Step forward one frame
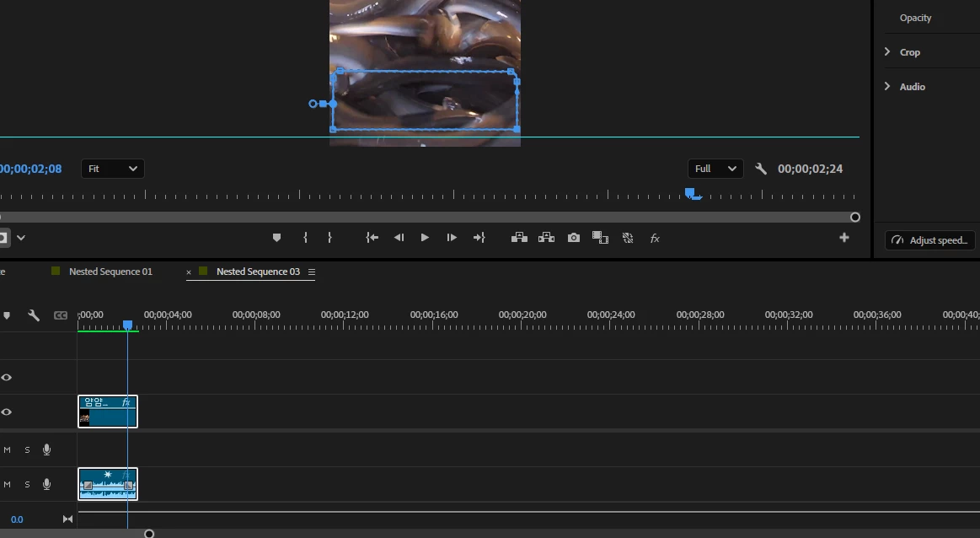980x538 pixels. pos(452,238)
